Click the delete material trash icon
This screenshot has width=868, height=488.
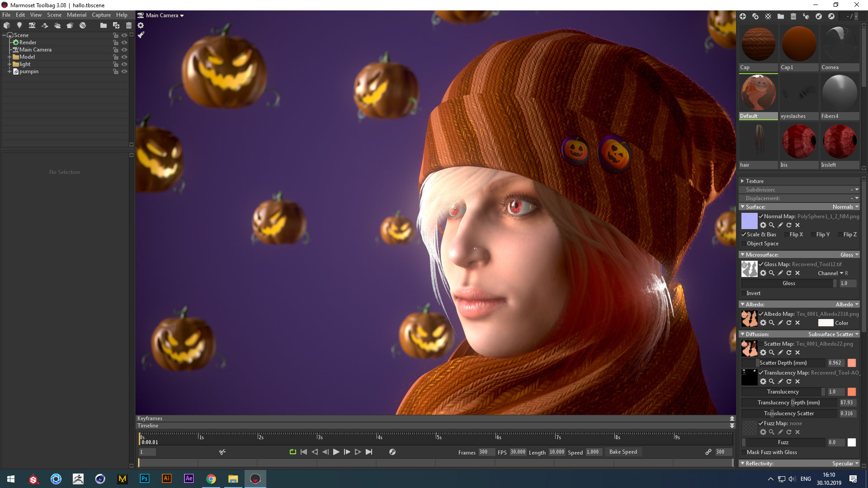pyautogui.click(x=793, y=16)
